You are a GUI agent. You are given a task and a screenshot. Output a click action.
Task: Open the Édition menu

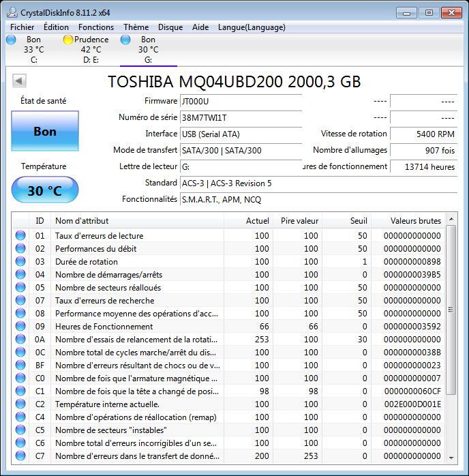[x=56, y=27]
